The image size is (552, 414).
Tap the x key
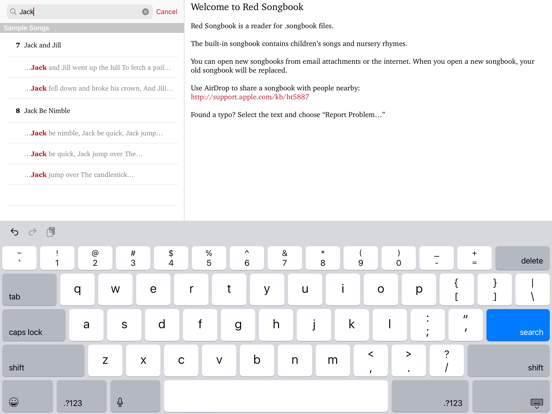tap(143, 360)
